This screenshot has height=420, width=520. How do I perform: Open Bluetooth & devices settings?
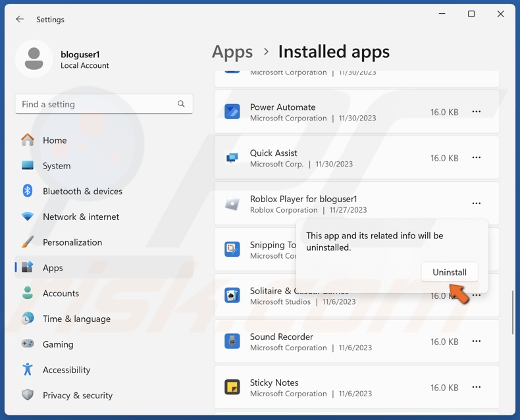click(x=82, y=192)
